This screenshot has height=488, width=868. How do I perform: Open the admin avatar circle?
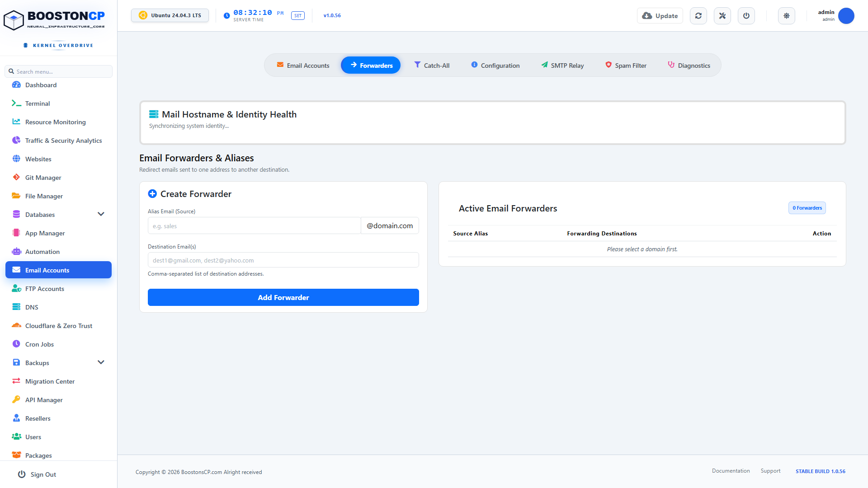pos(846,16)
